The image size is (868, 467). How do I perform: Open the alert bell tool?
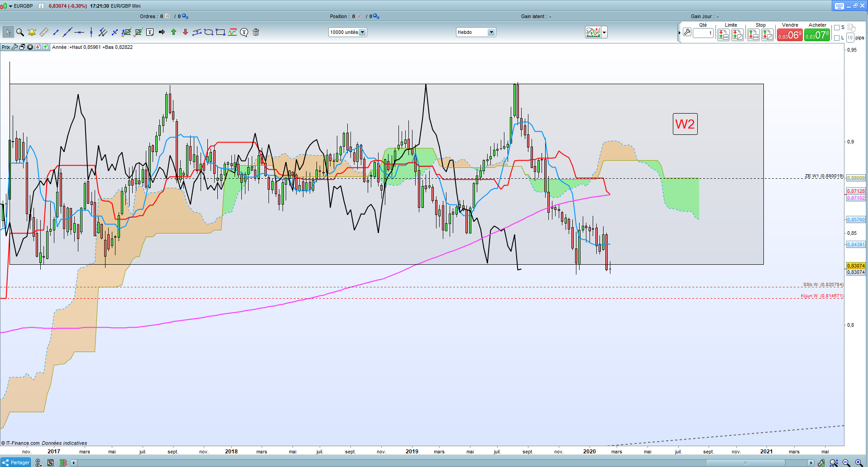(32, 32)
